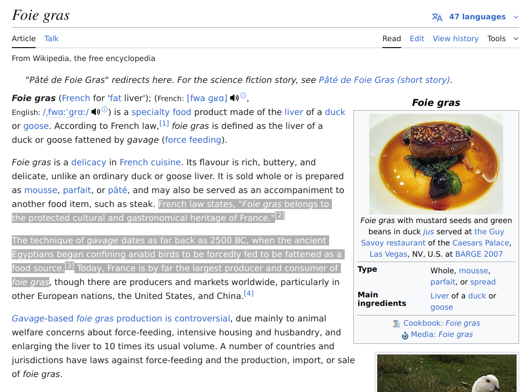Click the Foie gras page title

(41, 16)
